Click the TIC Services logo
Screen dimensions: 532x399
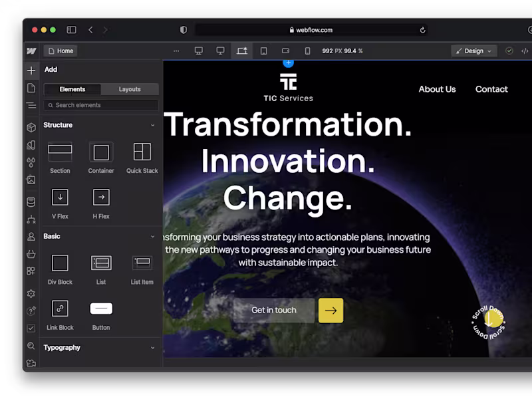click(289, 88)
